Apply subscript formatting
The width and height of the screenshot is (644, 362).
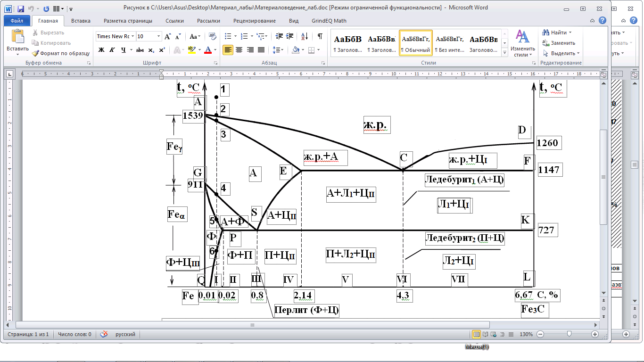tap(151, 50)
